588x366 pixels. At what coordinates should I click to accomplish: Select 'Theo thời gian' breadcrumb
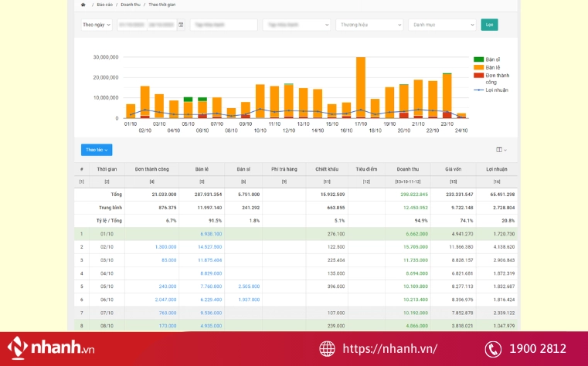[x=162, y=5]
